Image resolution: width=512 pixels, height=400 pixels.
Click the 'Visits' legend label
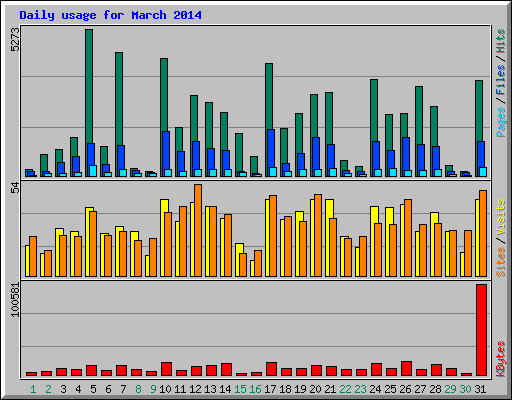point(500,218)
